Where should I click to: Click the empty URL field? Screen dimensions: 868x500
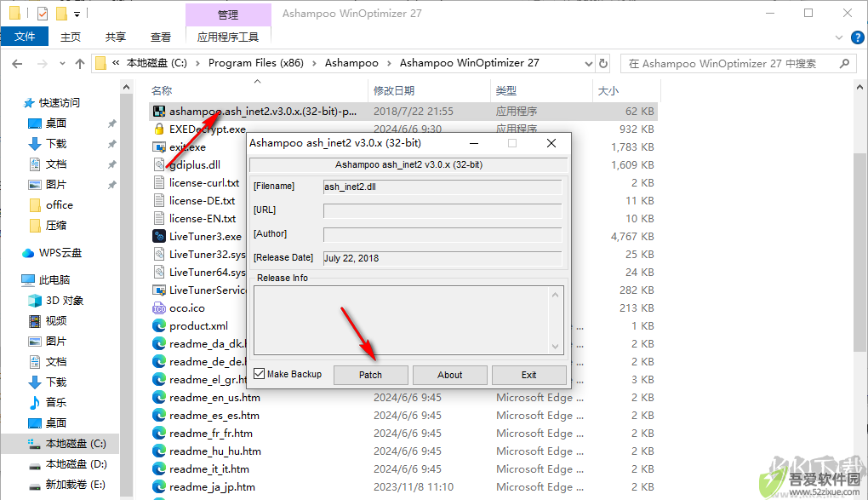coord(443,210)
